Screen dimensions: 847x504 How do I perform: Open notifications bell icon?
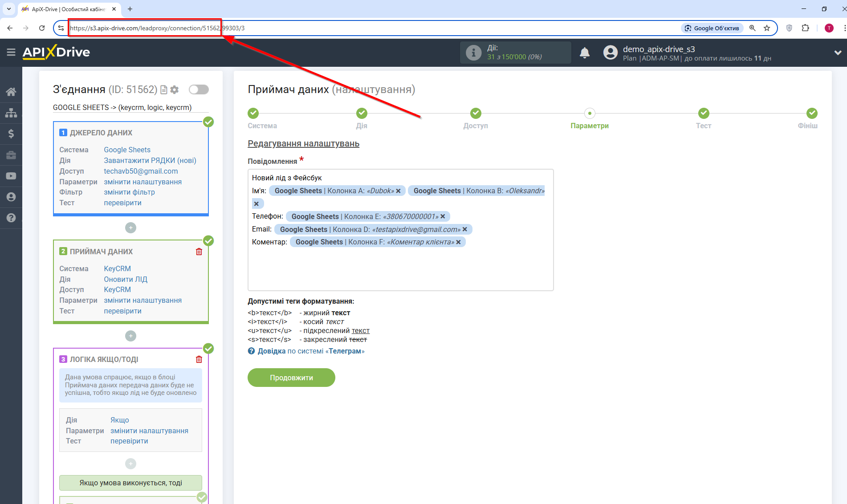click(585, 53)
